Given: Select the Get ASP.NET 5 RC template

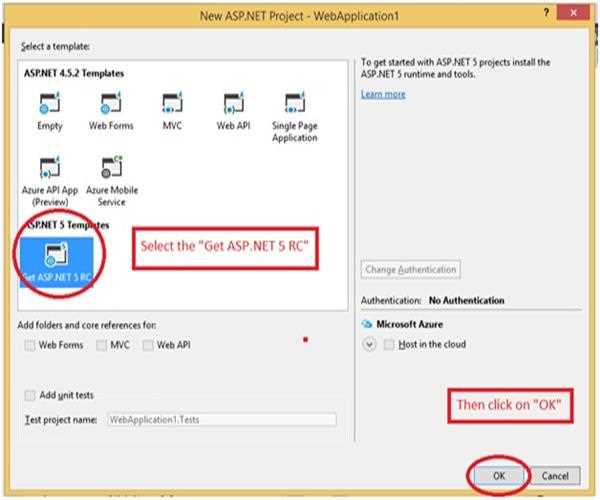Looking at the screenshot, I should (56, 262).
